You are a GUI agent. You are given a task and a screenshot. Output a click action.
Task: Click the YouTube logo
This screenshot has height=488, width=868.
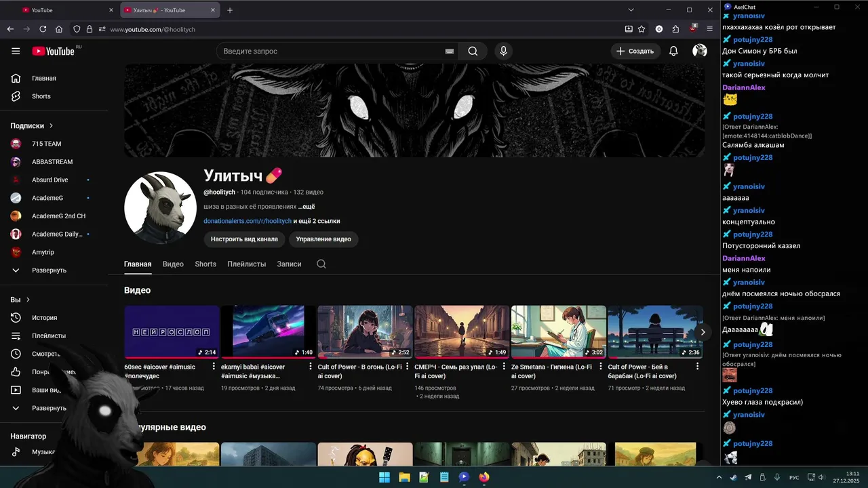pyautogui.click(x=53, y=51)
